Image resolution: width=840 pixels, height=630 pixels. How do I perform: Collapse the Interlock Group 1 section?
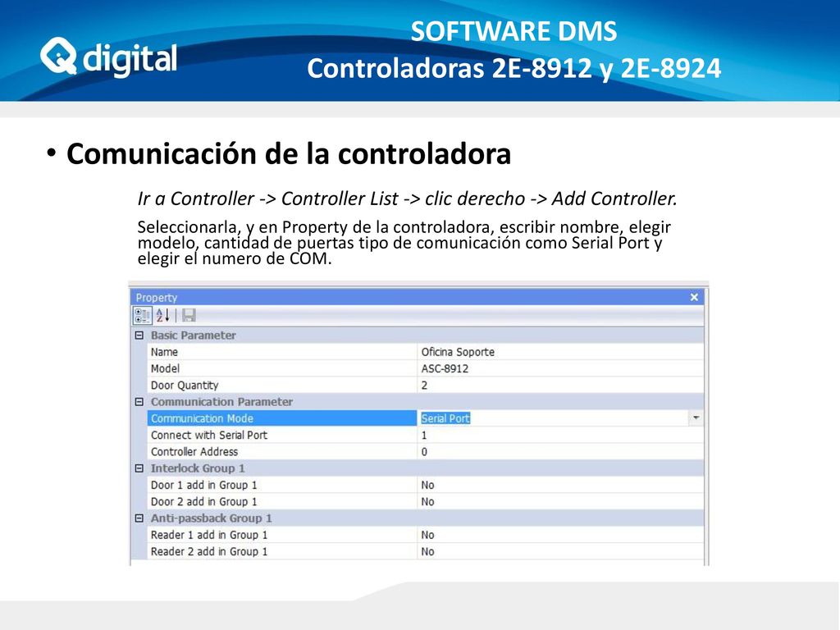pyautogui.click(x=139, y=468)
